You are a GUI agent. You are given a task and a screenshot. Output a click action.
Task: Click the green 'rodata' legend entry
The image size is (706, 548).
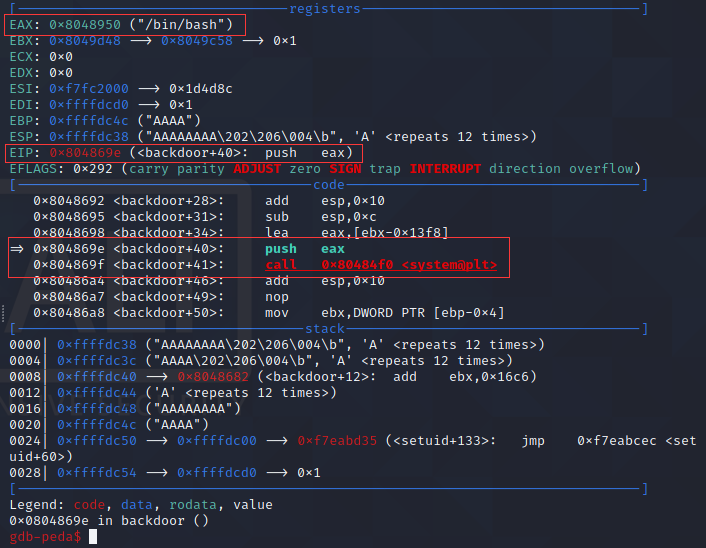[x=193, y=504]
